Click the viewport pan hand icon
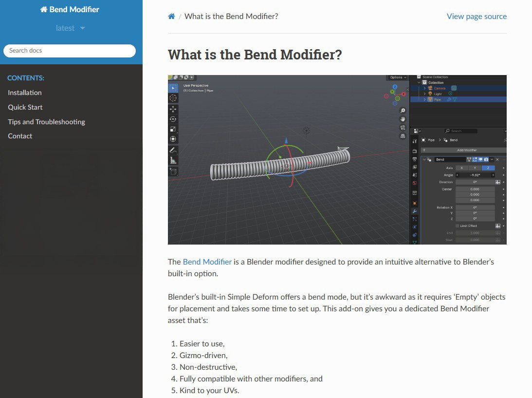 (403, 119)
